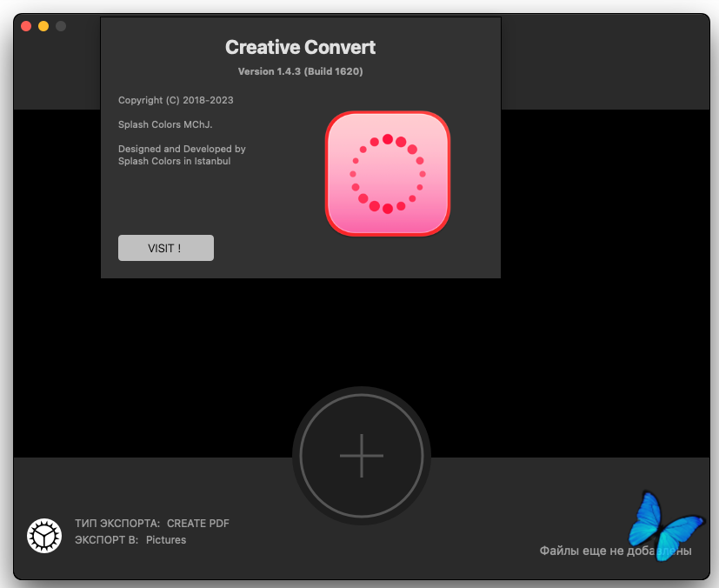Viewport: 719px width, 588px height.
Task: Choose the Pictures export destination
Action: [x=166, y=540]
